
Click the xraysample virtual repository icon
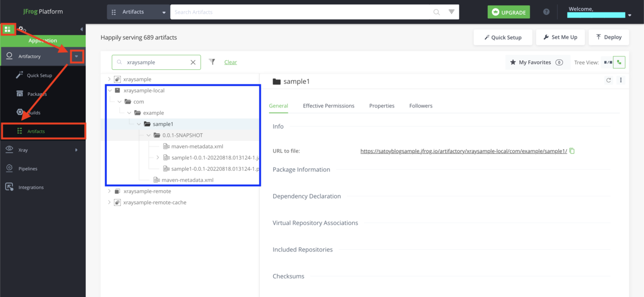[118, 79]
